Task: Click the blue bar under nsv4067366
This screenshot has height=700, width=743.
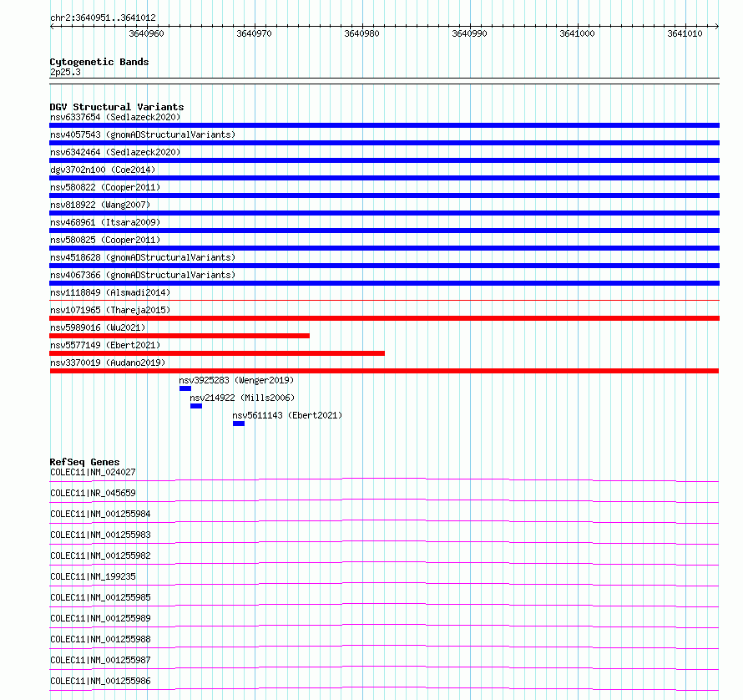Action: (x=384, y=283)
